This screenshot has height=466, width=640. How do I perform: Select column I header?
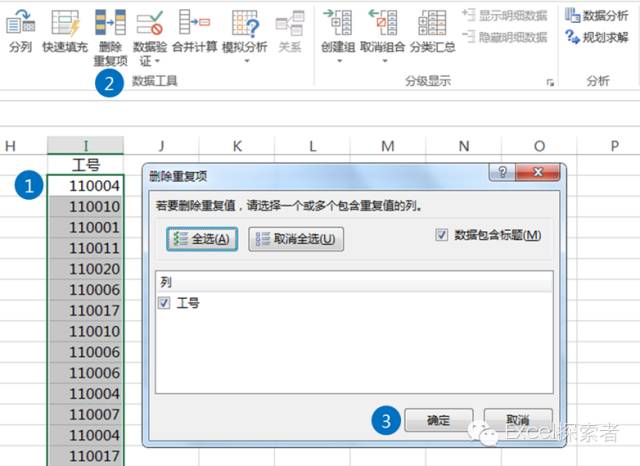click(x=85, y=146)
